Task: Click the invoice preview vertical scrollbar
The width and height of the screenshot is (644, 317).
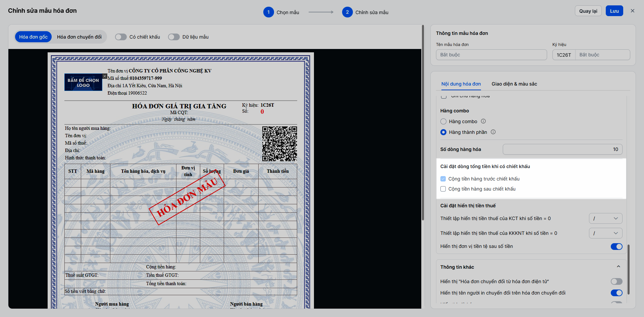Action: click(423, 122)
